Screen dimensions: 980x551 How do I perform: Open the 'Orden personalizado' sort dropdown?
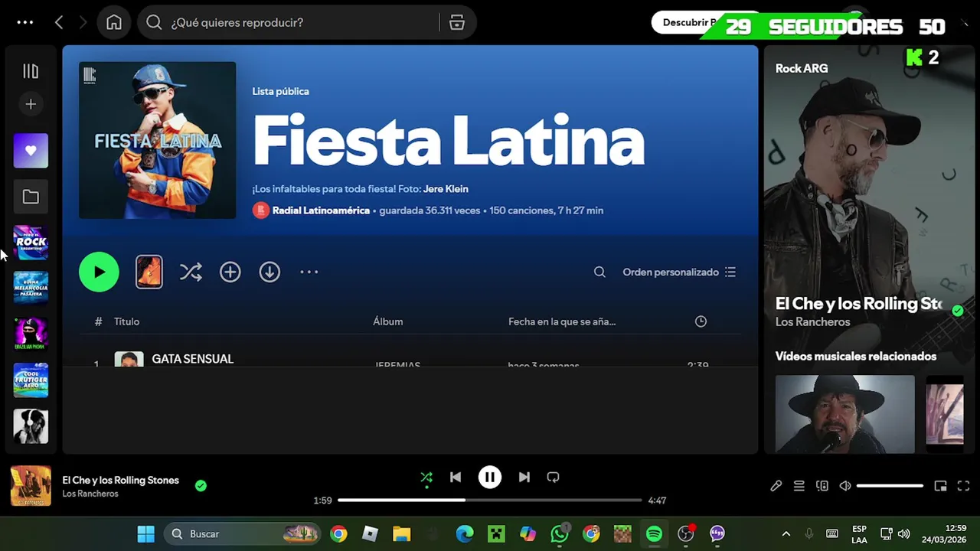(x=679, y=272)
